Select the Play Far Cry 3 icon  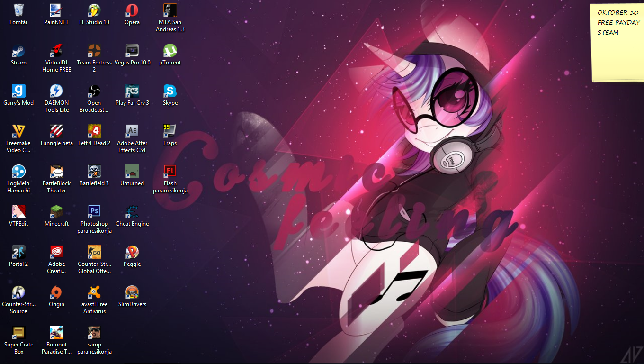[x=132, y=91]
